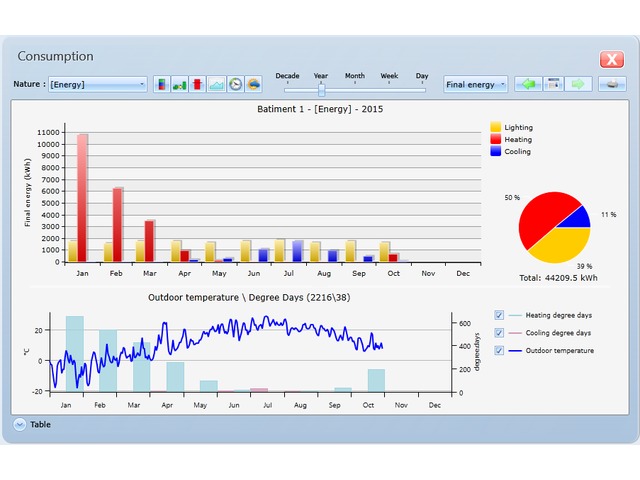Click the calendar icon between the arrows
Viewport: 640px width, 480px height.
[x=553, y=84]
